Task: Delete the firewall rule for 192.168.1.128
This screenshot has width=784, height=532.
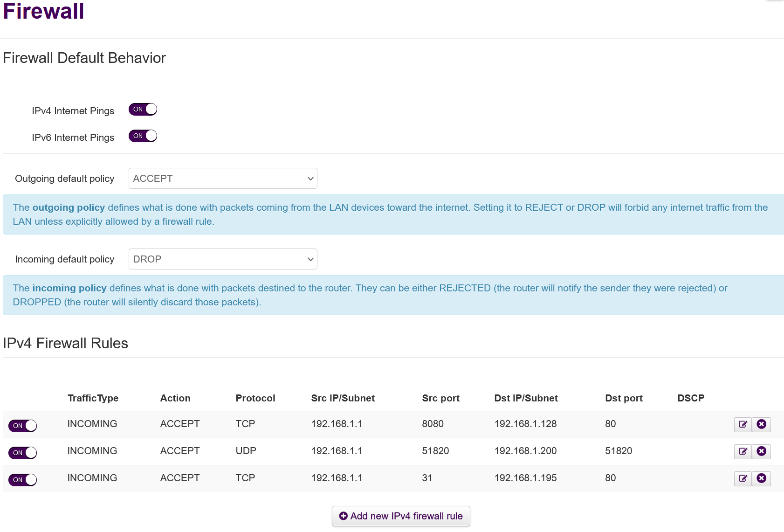Action: pos(762,424)
